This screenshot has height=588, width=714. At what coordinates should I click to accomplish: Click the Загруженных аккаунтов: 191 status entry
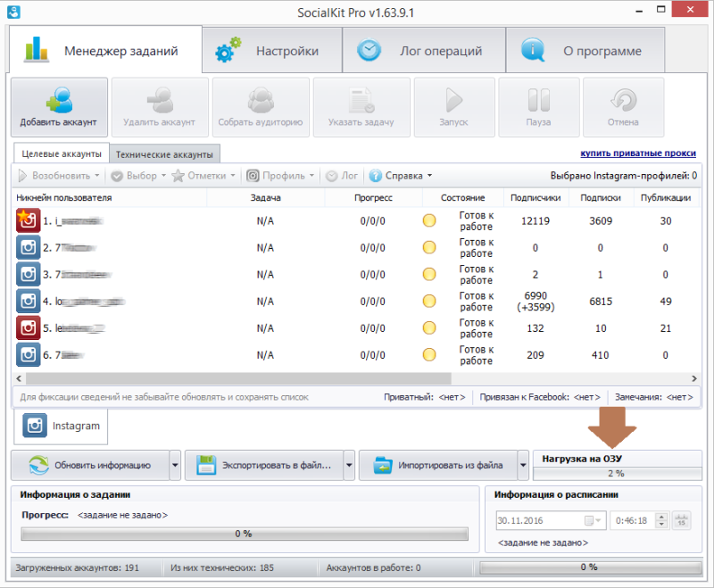click(x=78, y=568)
